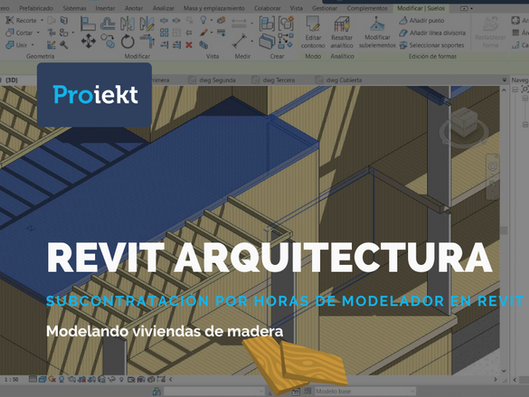This screenshot has height=397, width=529.
Task: Switch to the dwg Tercera view tab
Action: [274, 80]
